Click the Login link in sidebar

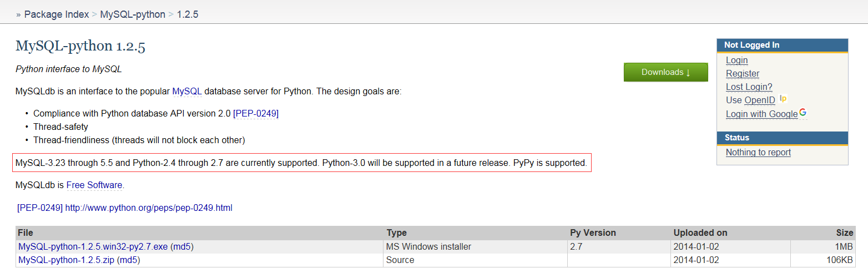pos(736,60)
